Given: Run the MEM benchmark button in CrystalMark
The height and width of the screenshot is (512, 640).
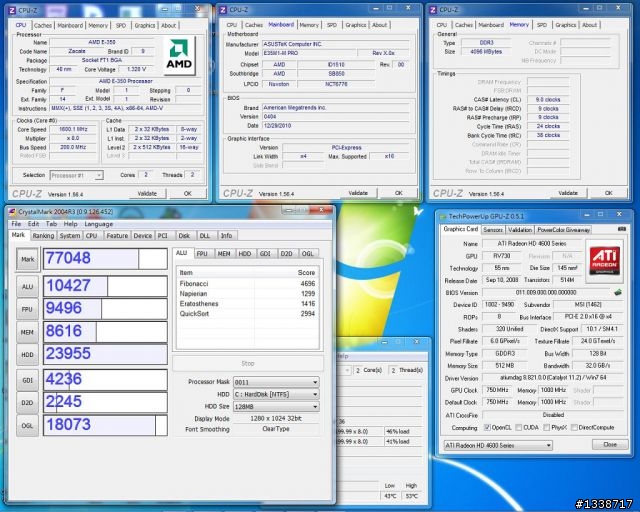Looking at the screenshot, I should click(27, 332).
